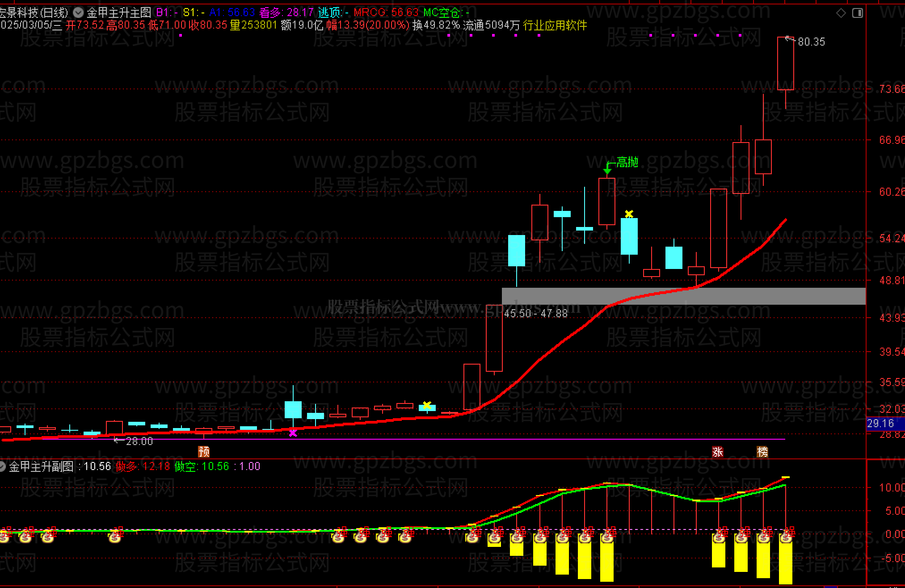Image resolution: width=905 pixels, height=588 pixels.
Task: Click the 80.35 high price label
Action: tap(811, 42)
